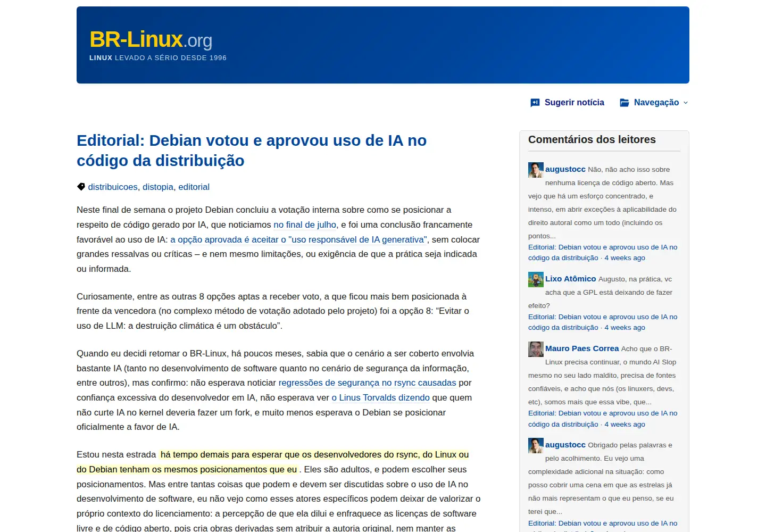Screen dimensions: 766x532
Task: Click the Navegação folder icon
Action: (x=625, y=103)
